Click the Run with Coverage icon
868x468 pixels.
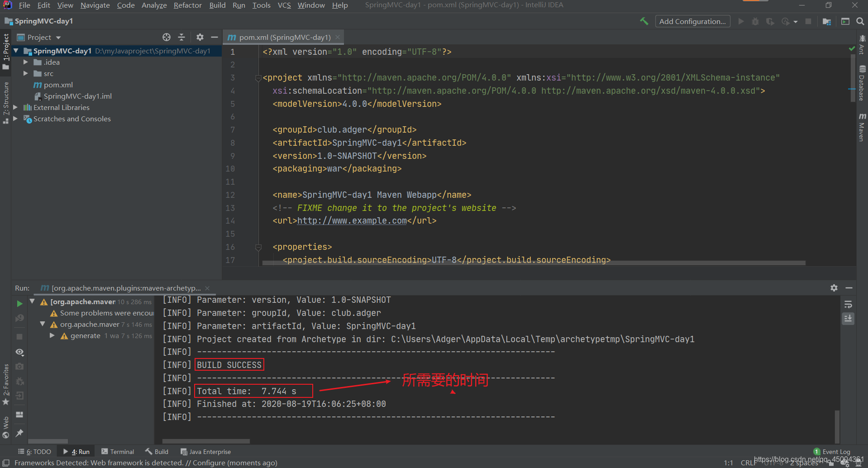[x=770, y=21]
